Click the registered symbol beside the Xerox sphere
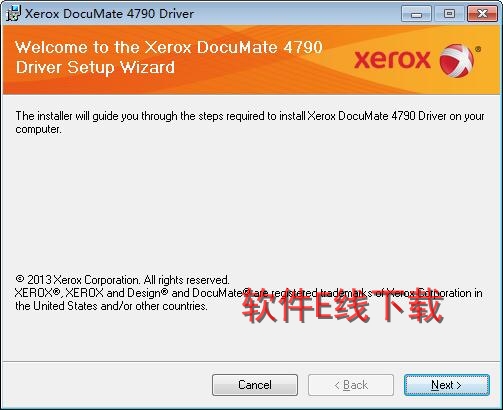Viewport: 503px width, 410px height. pos(478,49)
